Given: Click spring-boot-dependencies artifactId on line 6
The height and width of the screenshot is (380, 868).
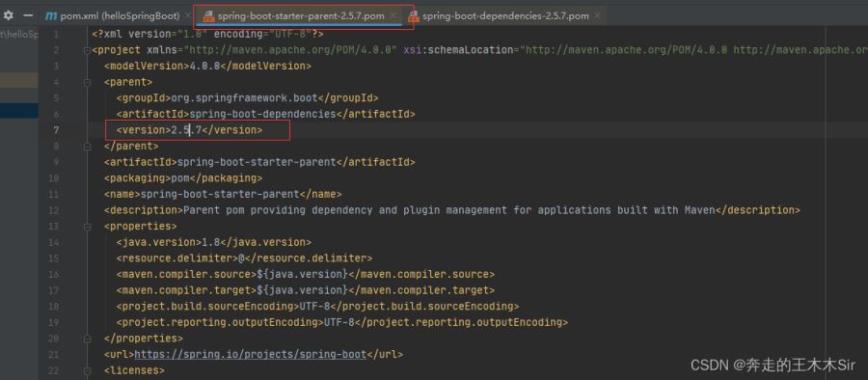Looking at the screenshot, I should (262, 114).
